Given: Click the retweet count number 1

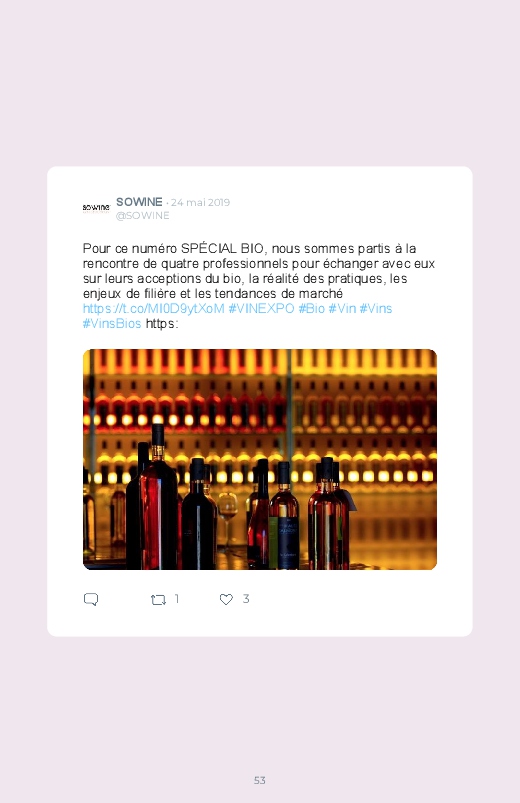Looking at the screenshot, I should point(177,599).
